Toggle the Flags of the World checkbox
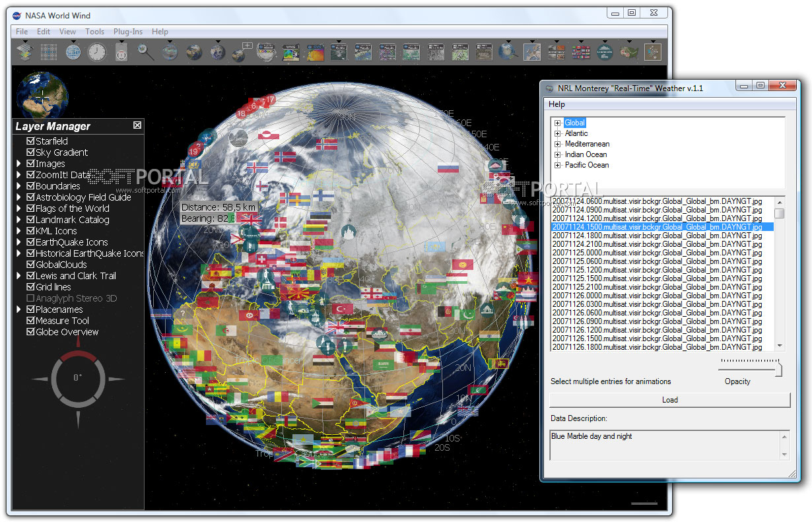The height and width of the screenshot is (522, 812). (x=30, y=209)
